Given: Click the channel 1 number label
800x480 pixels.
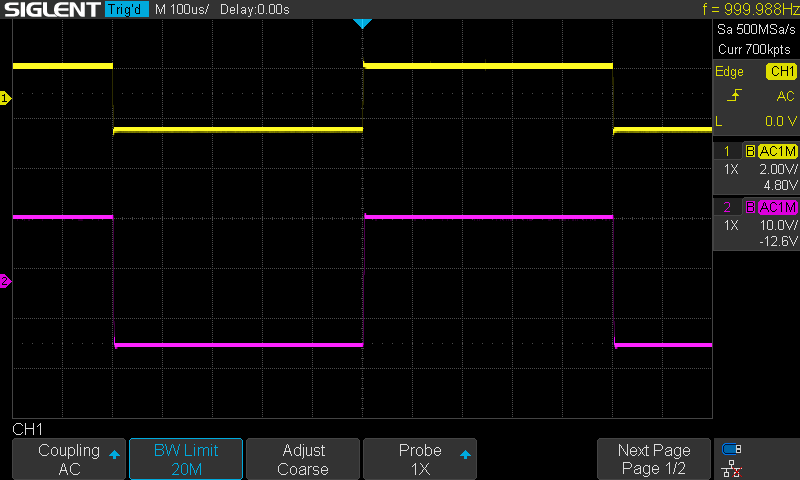Looking at the screenshot, I should (727, 151).
